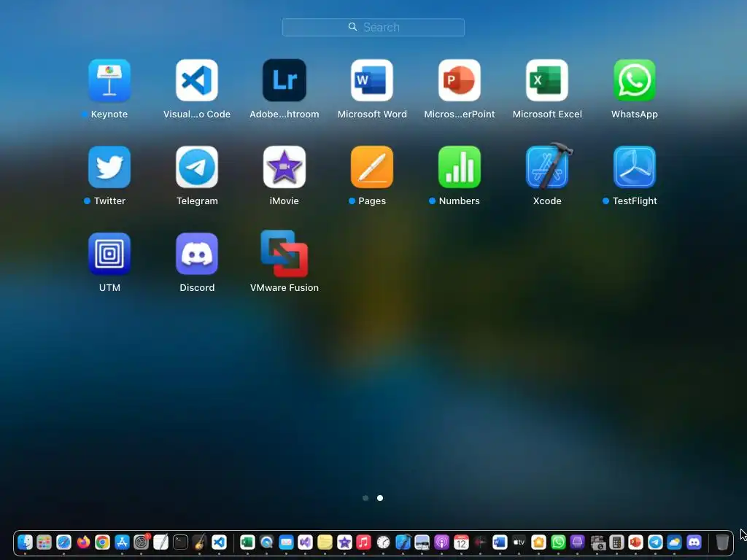This screenshot has width=747, height=560.
Task: Click the Word icon in the Dock
Action: (x=500, y=542)
